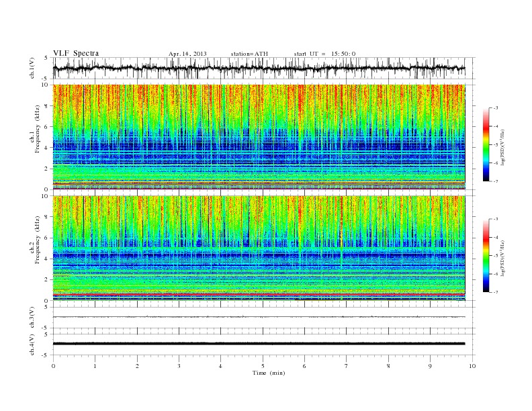Click the ch.3(V) axis label
This screenshot has height=411, width=532.
(32, 317)
